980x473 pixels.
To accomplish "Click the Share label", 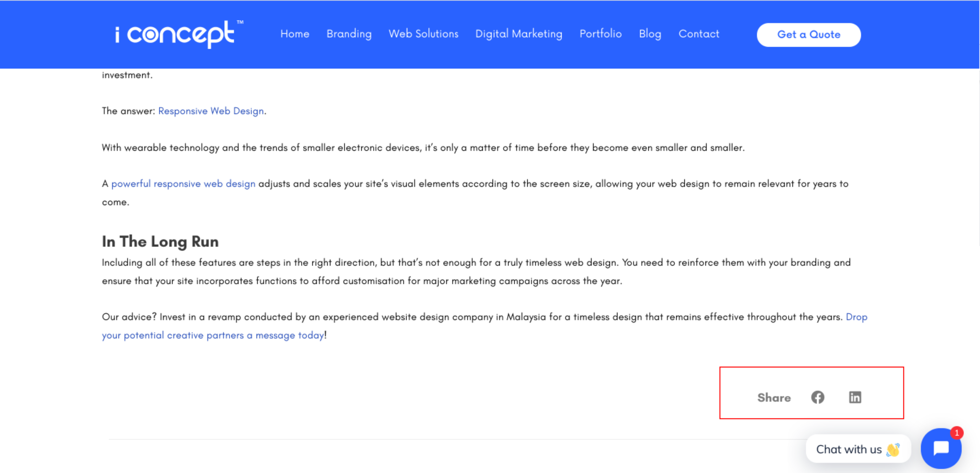I will [774, 397].
